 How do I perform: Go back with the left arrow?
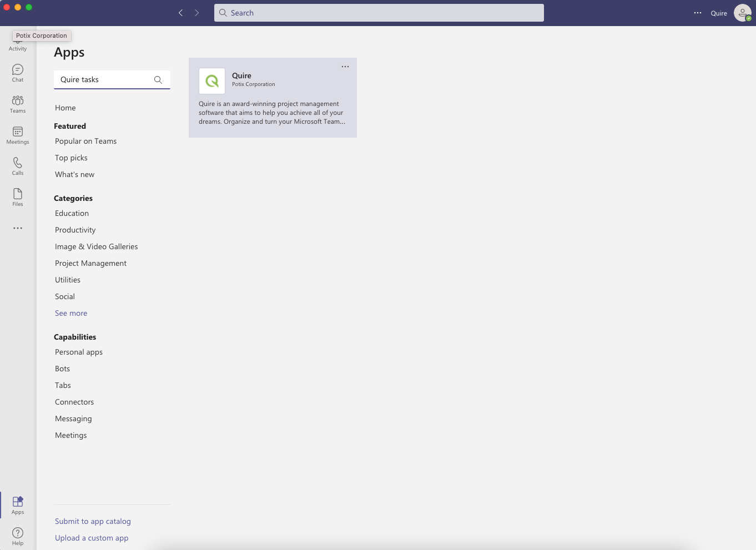180,13
